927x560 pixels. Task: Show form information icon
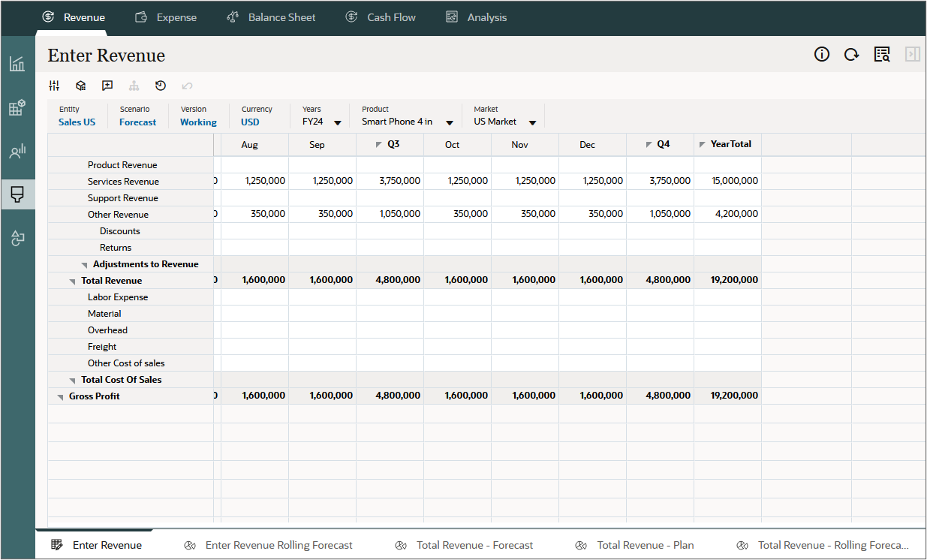point(822,54)
